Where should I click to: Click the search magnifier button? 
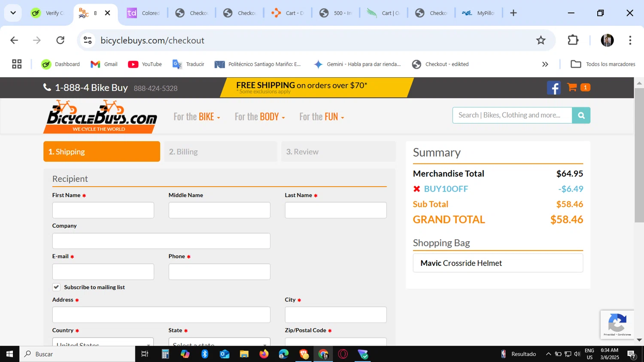(x=581, y=115)
